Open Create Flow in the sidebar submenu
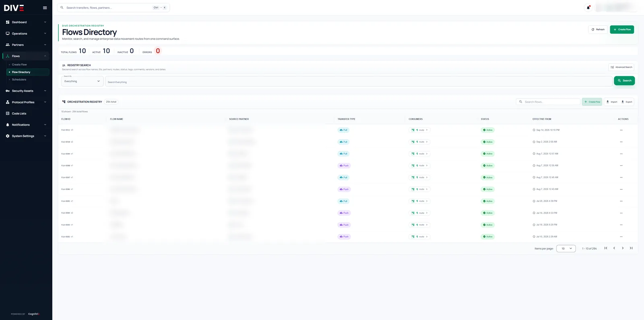The width and height of the screenshot is (644, 320). click(x=19, y=64)
